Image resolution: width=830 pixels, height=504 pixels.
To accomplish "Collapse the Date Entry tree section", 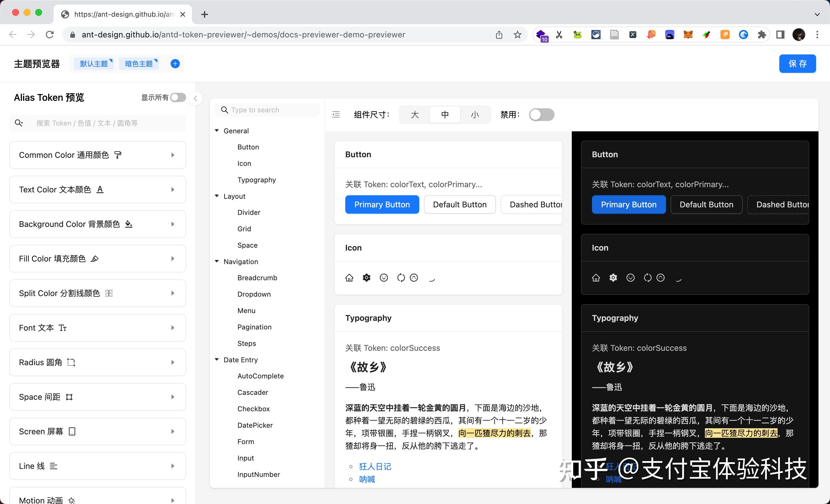I will coord(217,359).
